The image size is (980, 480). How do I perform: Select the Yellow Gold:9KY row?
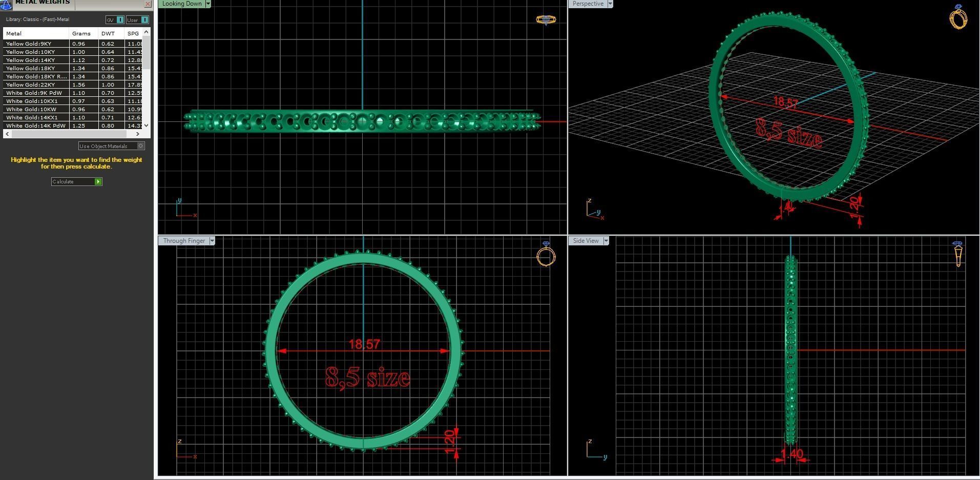pyautogui.click(x=73, y=44)
